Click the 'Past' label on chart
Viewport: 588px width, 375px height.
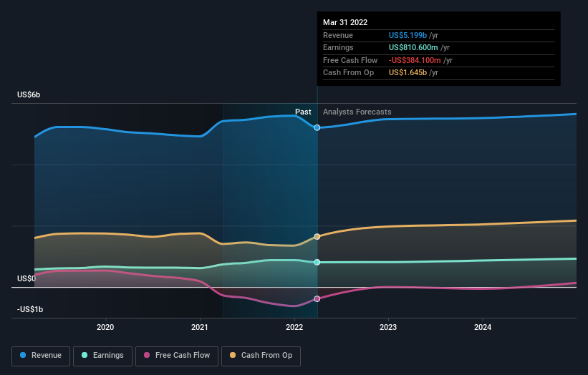tap(303, 112)
